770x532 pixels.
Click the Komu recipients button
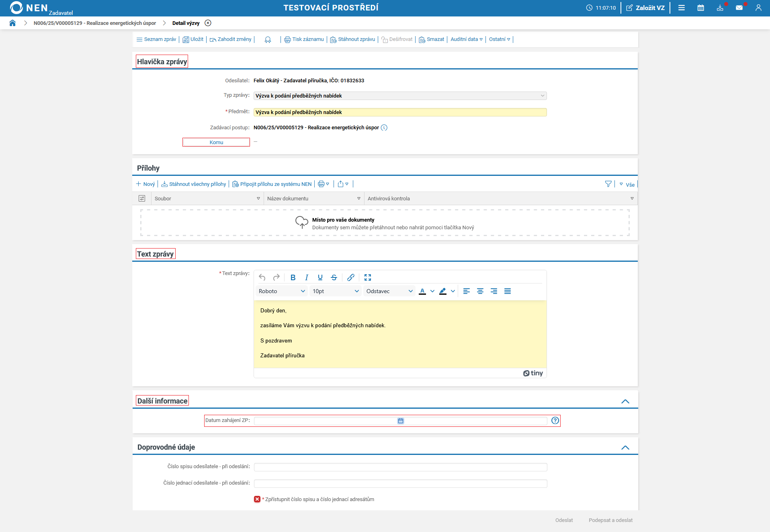click(x=216, y=142)
